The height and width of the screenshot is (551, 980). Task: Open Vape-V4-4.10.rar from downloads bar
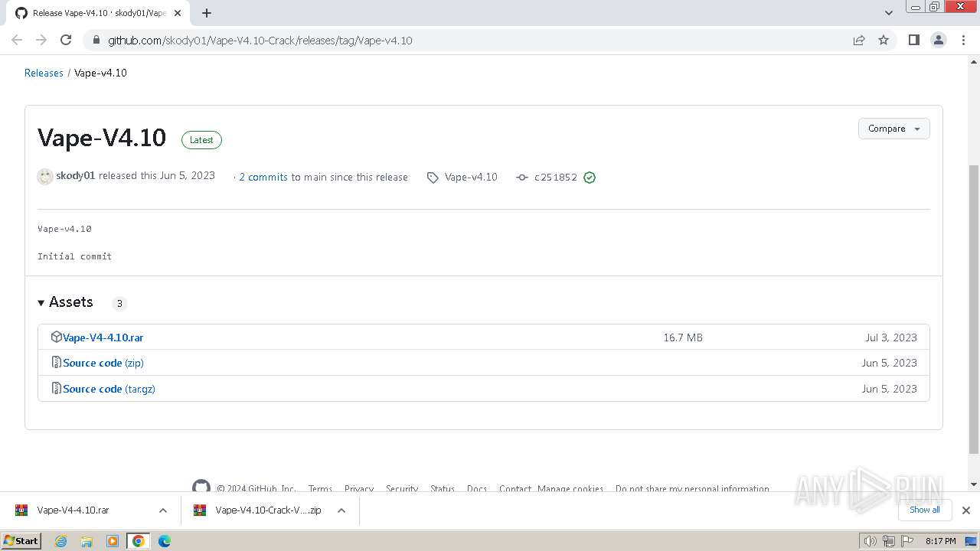[x=73, y=510]
